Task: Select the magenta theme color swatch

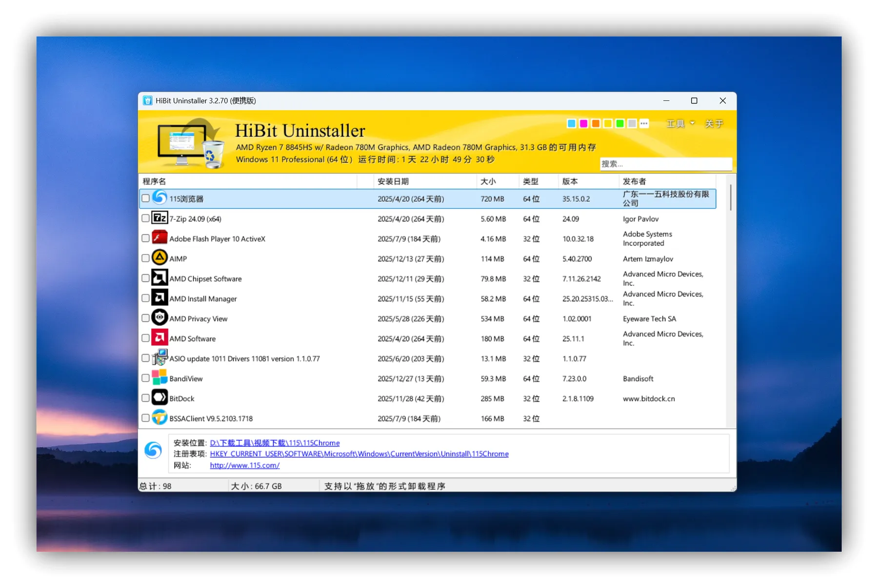Action: pos(583,123)
